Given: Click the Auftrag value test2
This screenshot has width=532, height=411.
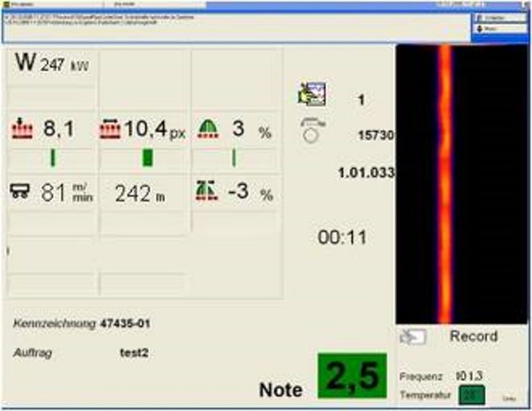Looking at the screenshot, I should point(134,353).
